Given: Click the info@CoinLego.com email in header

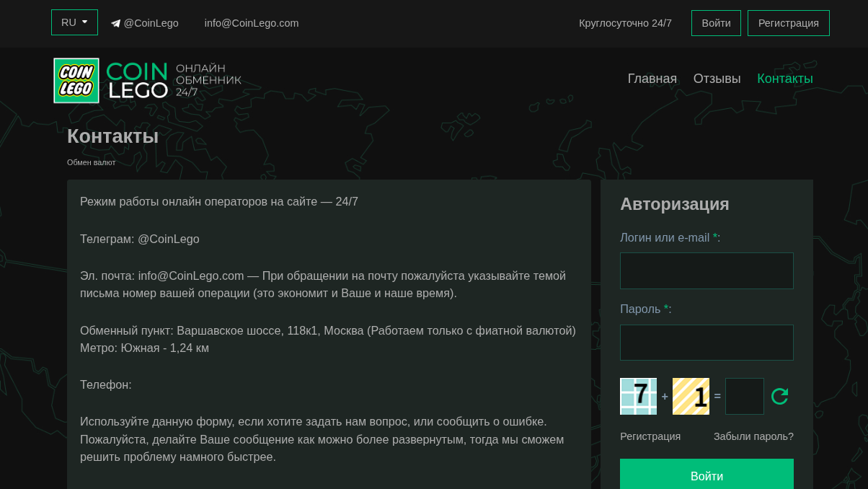Looking at the screenshot, I should [252, 23].
